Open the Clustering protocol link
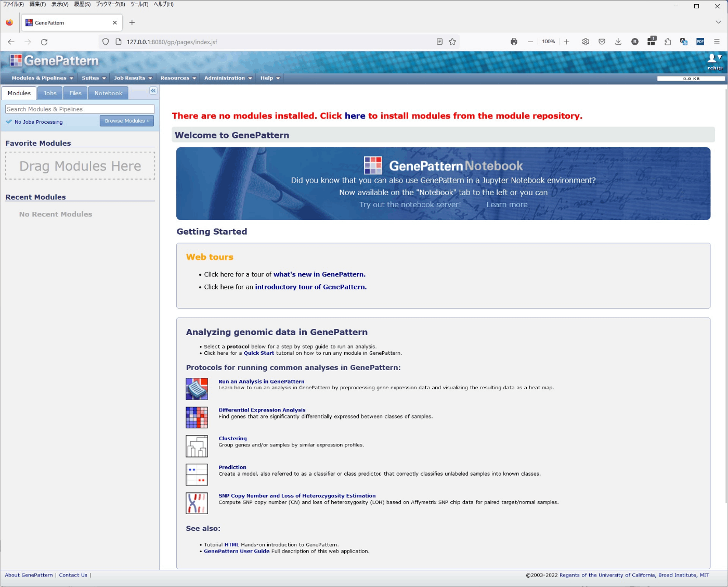This screenshot has width=728, height=587. coord(232,439)
